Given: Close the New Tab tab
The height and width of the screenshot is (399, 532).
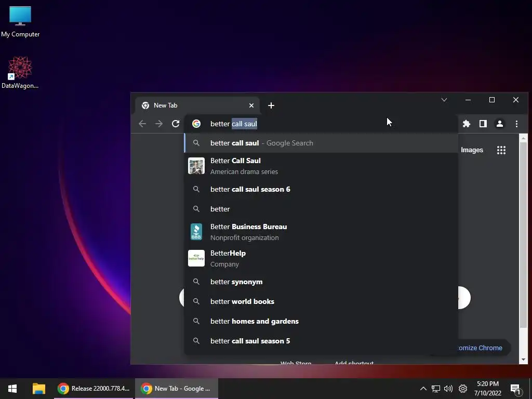Looking at the screenshot, I should [251, 105].
